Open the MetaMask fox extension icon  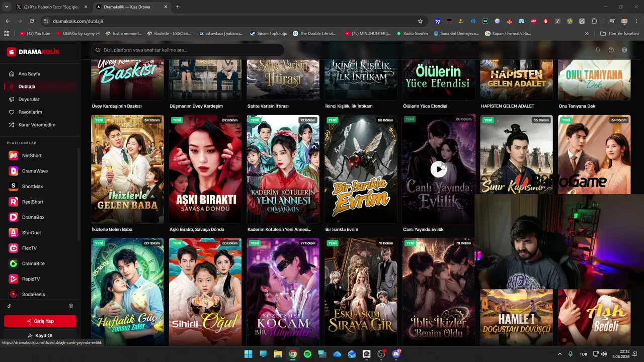tap(509, 21)
